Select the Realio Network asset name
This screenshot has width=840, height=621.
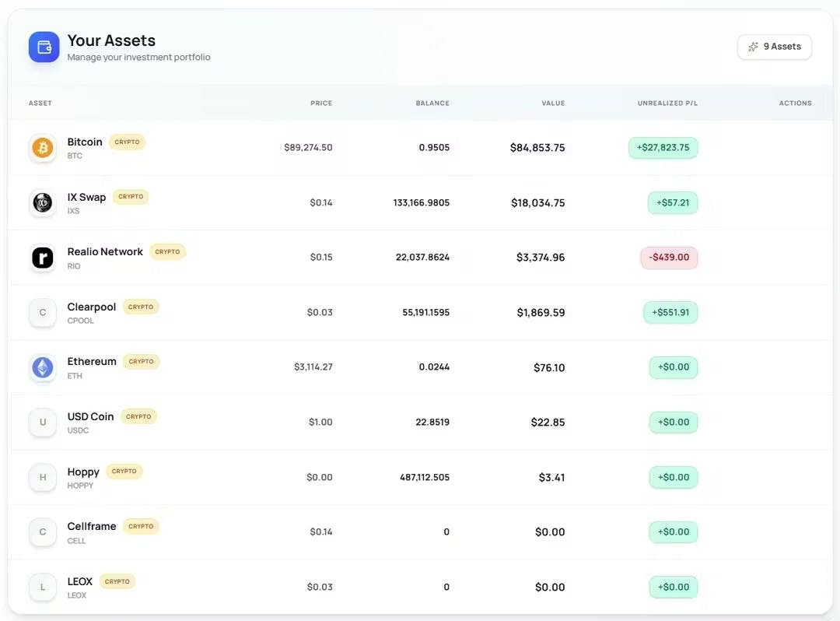point(105,252)
